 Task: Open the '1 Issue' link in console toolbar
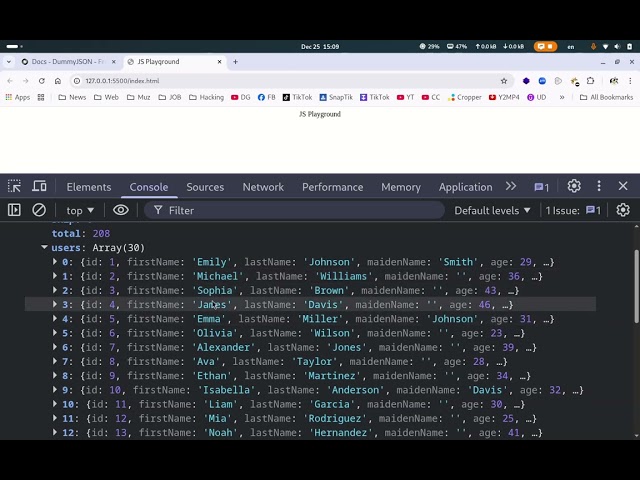click(x=573, y=211)
